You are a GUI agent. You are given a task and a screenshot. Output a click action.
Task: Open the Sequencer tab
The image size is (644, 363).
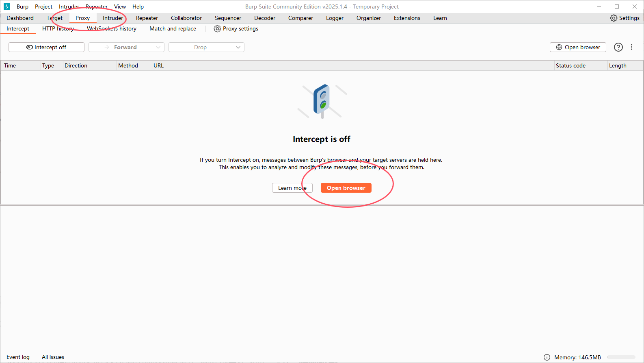coord(228,18)
